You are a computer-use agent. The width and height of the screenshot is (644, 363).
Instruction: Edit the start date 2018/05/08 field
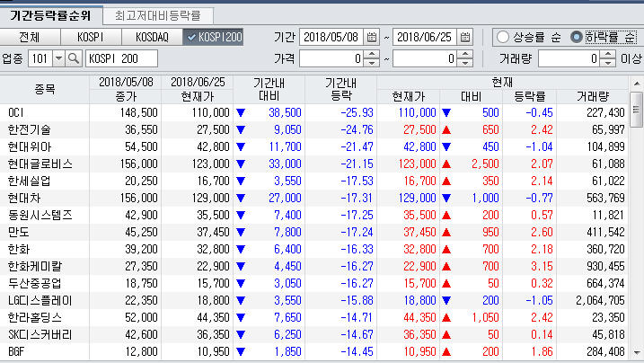[x=331, y=38]
